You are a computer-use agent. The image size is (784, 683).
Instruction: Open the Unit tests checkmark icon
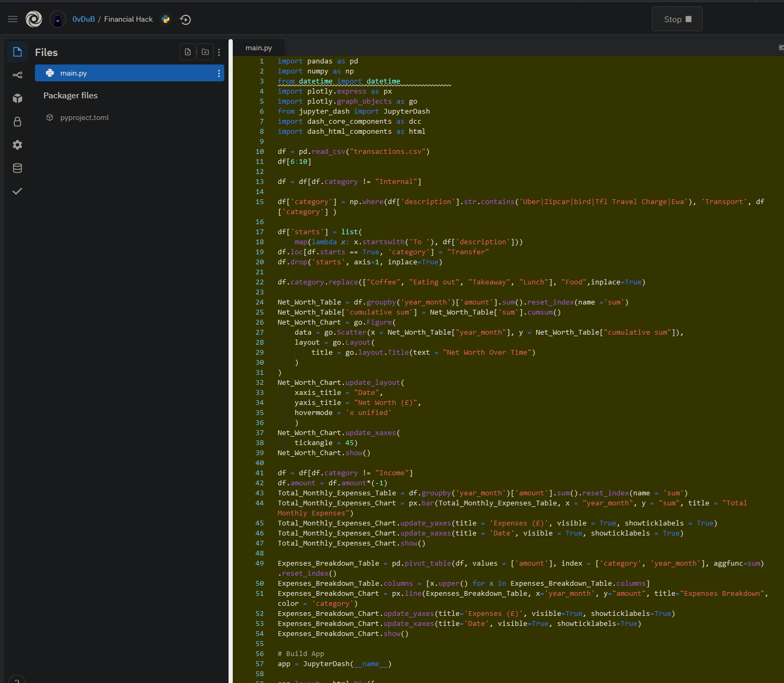click(x=17, y=191)
